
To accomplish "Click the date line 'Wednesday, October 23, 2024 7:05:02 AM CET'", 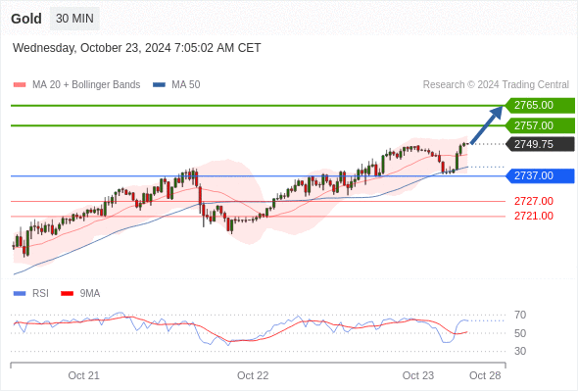I will coord(137,48).
